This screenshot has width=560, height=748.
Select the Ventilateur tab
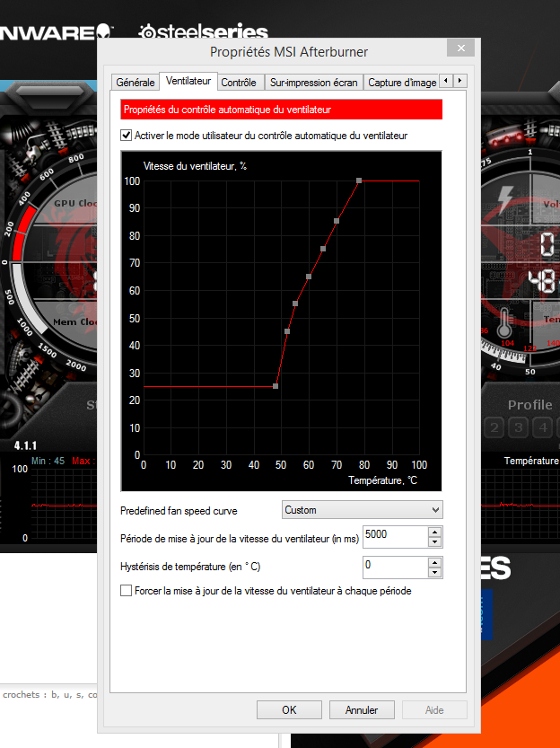click(188, 81)
